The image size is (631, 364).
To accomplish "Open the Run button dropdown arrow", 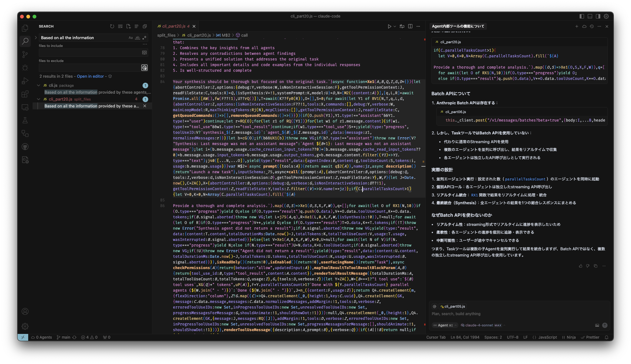I will point(395,26).
